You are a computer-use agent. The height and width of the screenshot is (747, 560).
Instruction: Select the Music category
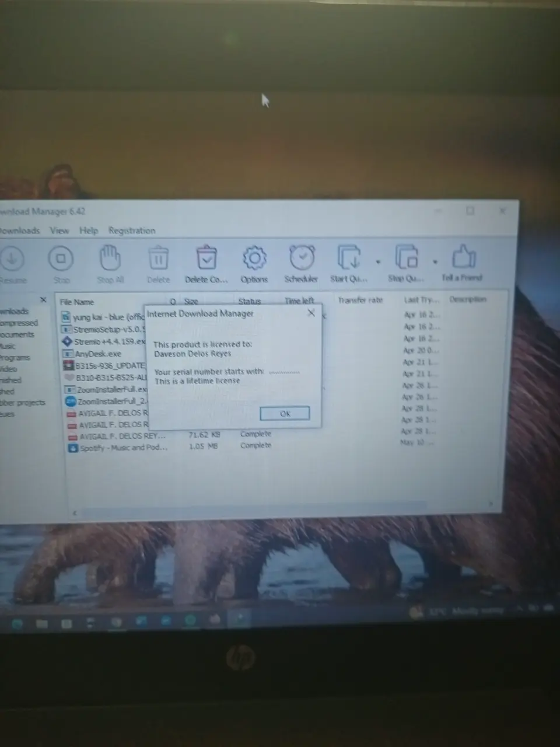(8, 346)
